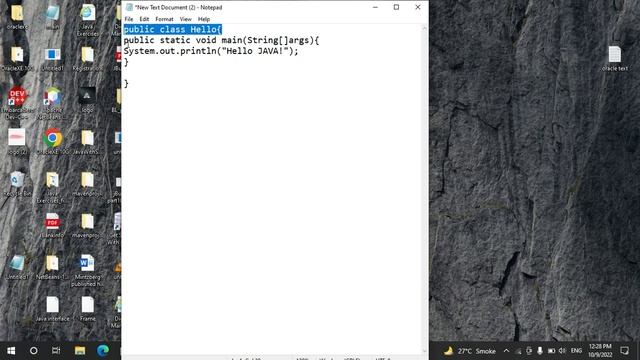Maximize the Notepad window

(396, 7)
